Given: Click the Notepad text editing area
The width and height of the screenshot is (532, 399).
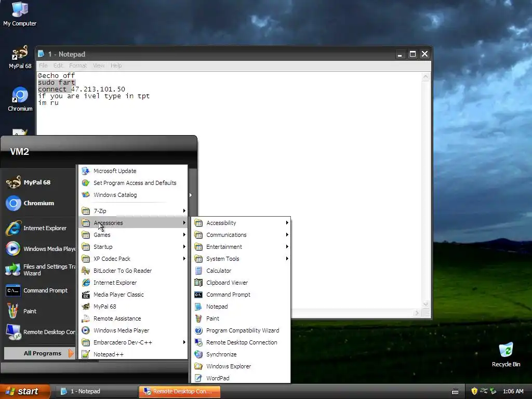Looking at the screenshot, I should click(x=229, y=190).
